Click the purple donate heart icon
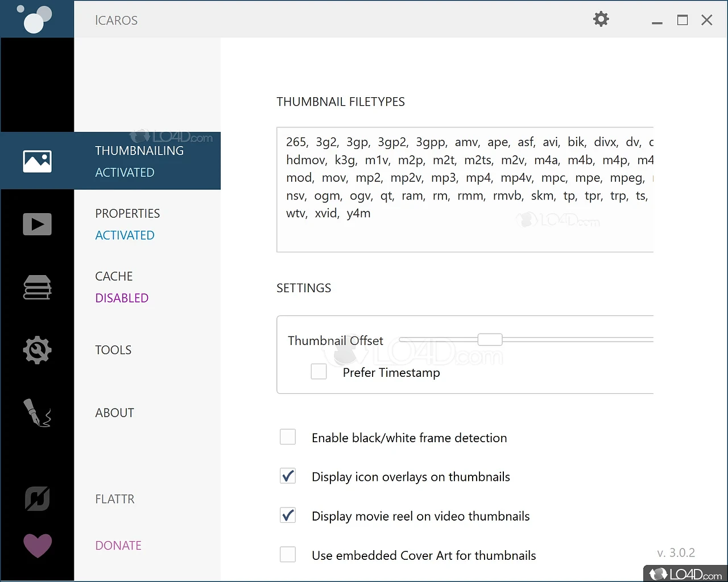The width and height of the screenshot is (728, 582). pyautogui.click(x=38, y=546)
